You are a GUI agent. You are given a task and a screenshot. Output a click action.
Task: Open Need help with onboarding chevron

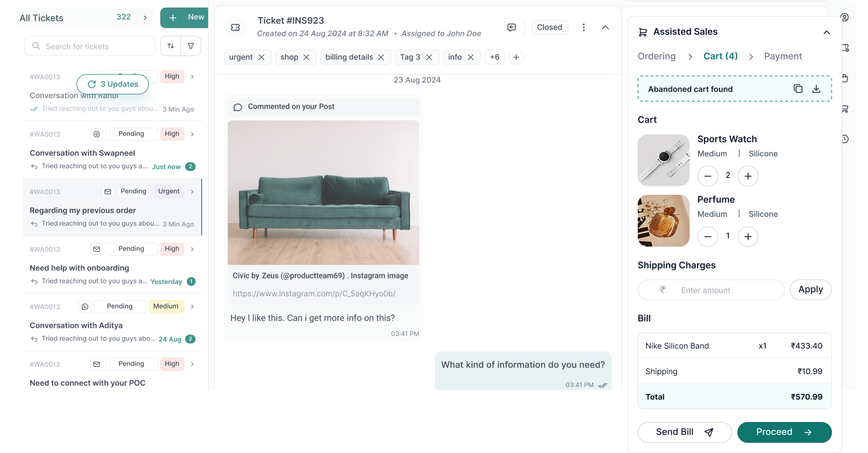(x=192, y=249)
